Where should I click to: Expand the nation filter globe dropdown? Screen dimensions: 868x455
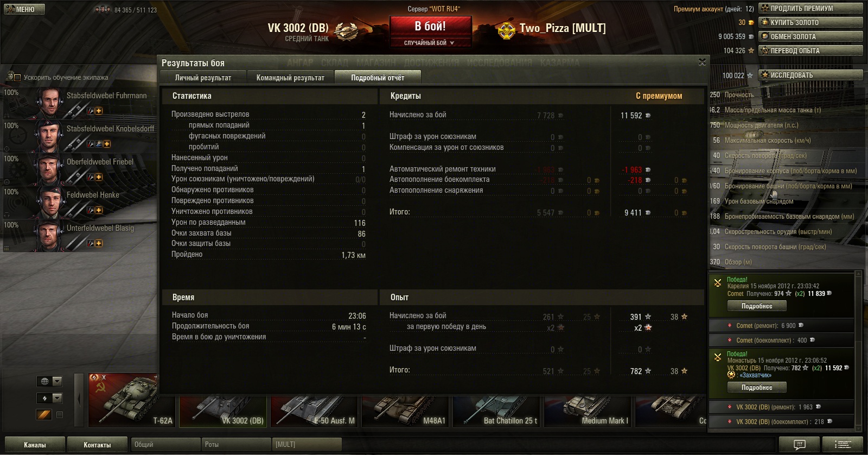49,381
